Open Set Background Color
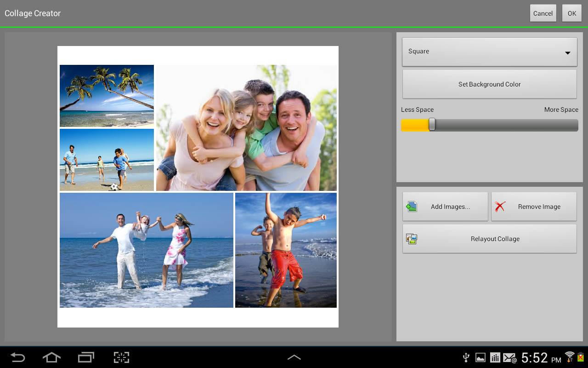588x368 pixels. point(489,84)
